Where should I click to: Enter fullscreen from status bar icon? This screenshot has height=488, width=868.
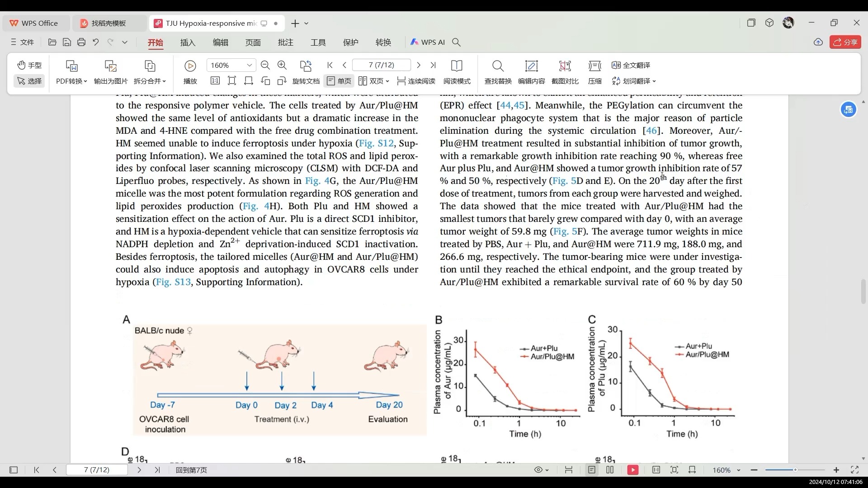click(854, 470)
